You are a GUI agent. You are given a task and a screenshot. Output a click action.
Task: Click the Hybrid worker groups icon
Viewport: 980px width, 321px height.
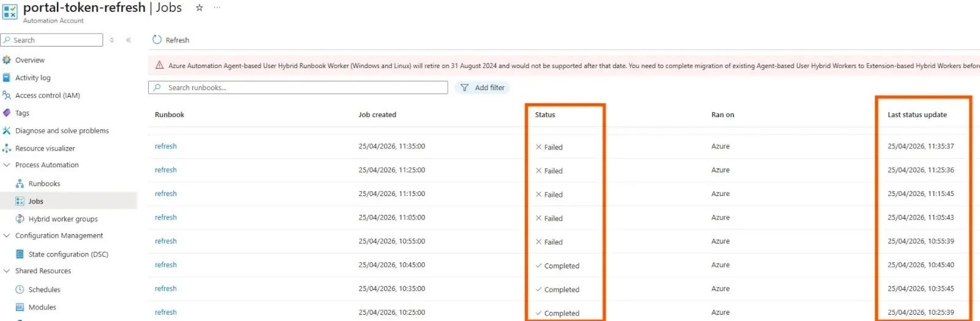click(x=20, y=219)
